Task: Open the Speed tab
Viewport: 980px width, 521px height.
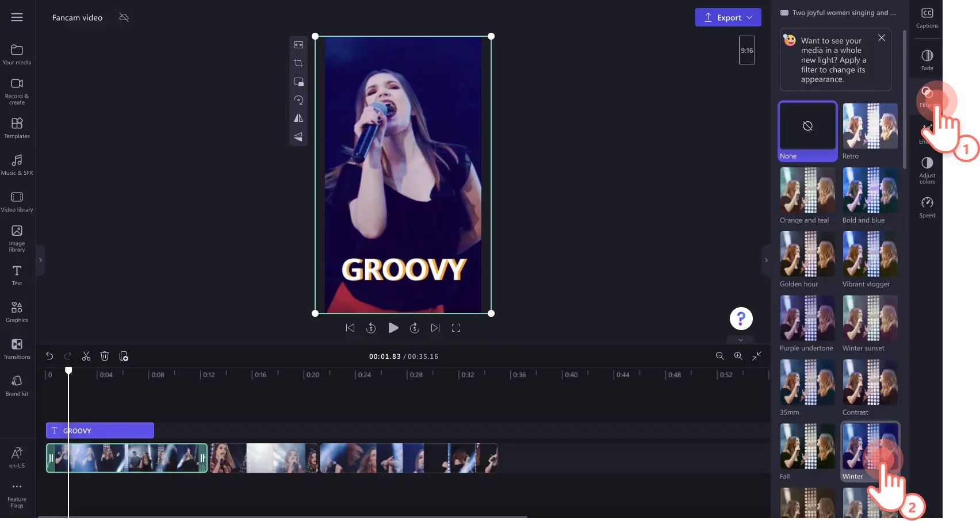Action: click(927, 208)
